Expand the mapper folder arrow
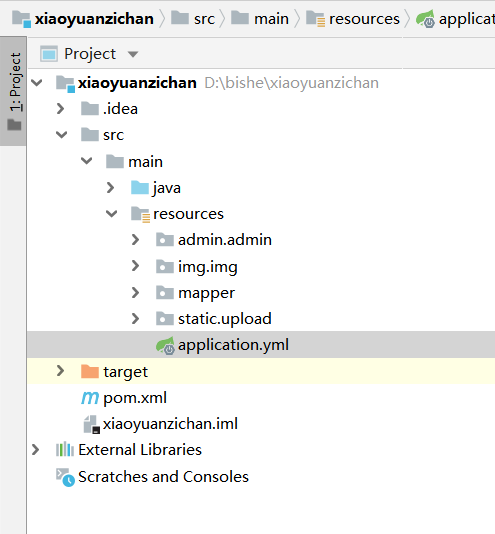This screenshot has width=495, height=534. click(x=136, y=293)
